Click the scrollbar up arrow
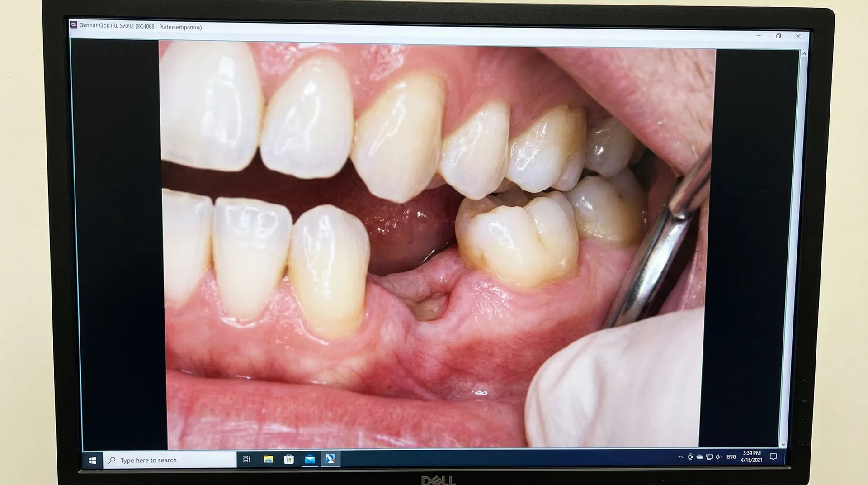The image size is (868, 485). pos(804,53)
